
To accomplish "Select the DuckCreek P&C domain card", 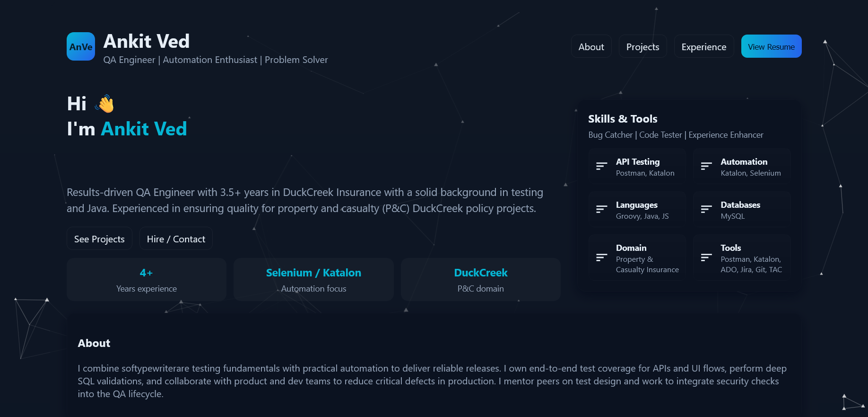I will 481,280.
